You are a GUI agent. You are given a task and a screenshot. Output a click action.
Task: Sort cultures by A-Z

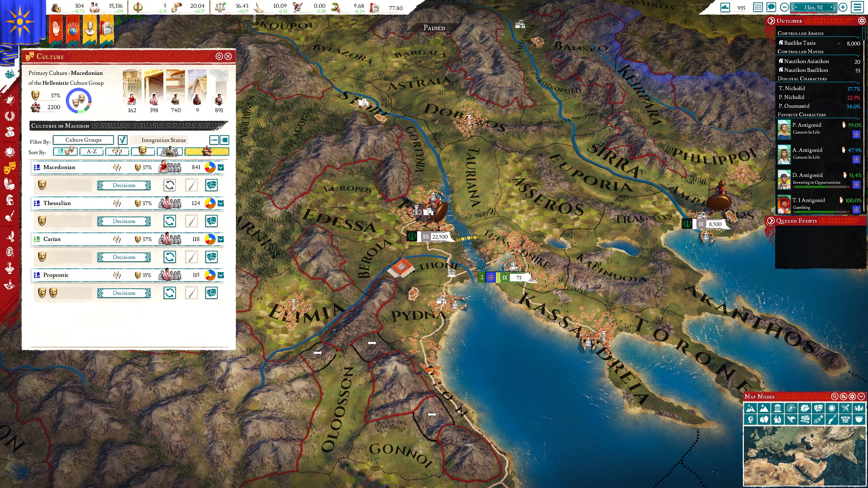click(92, 151)
